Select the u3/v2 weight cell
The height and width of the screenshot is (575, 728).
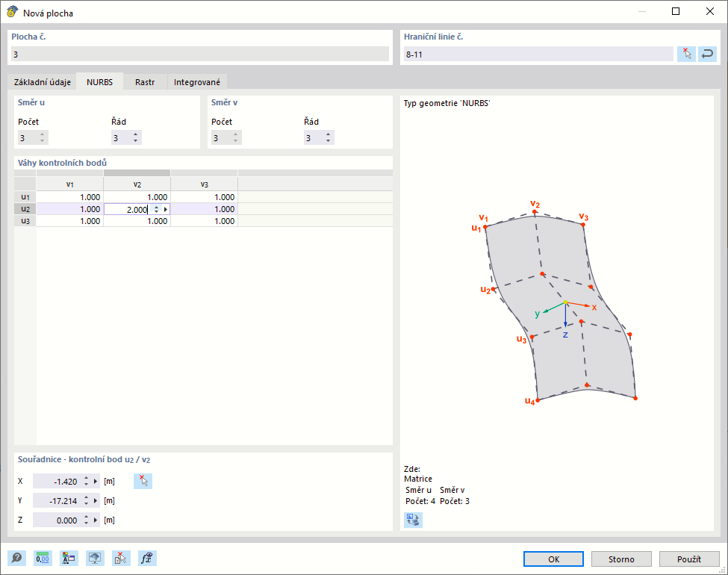(137, 221)
